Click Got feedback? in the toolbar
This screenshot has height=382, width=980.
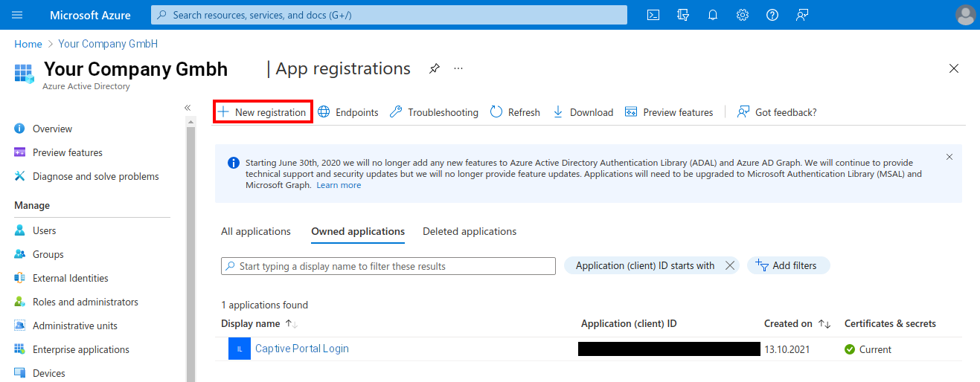[777, 112]
